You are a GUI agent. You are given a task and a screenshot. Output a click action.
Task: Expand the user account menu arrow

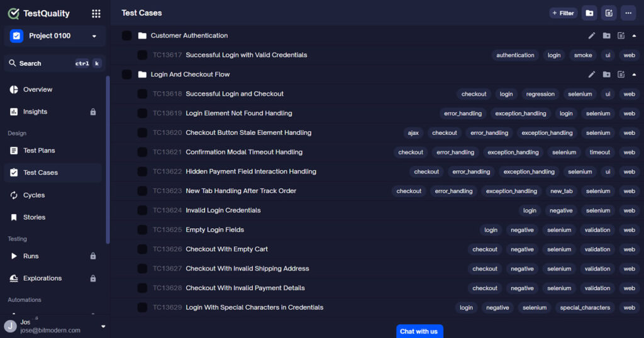click(103, 326)
